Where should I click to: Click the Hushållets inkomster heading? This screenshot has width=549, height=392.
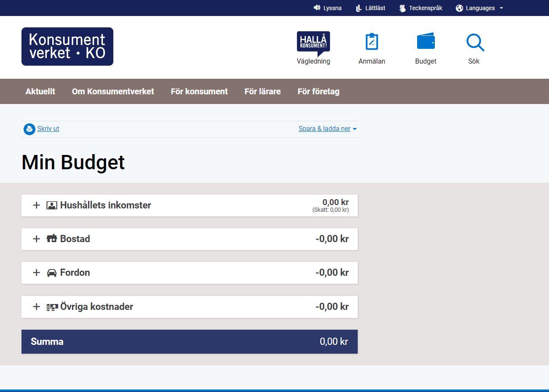[105, 205]
